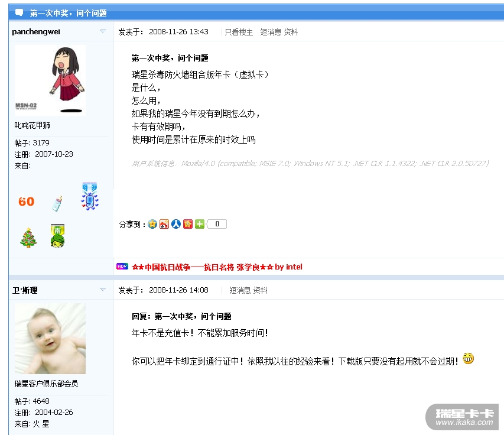This screenshot has width=504, height=435.
Task: Send 短消息 to 卫·斯理
Action: pos(240,290)
